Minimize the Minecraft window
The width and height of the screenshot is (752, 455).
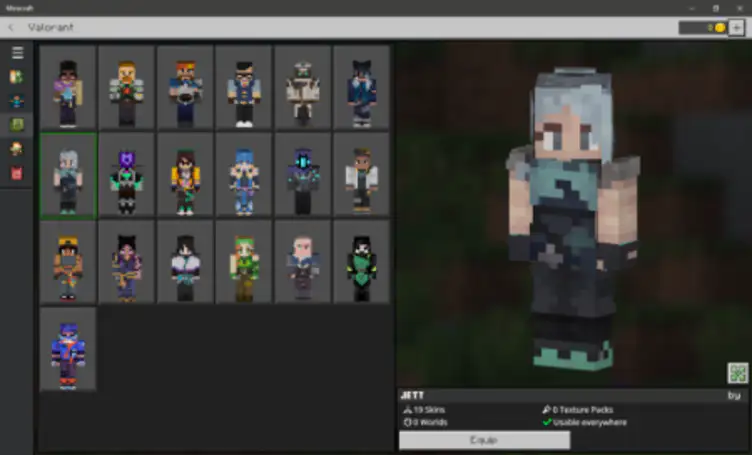pos(692,8)
